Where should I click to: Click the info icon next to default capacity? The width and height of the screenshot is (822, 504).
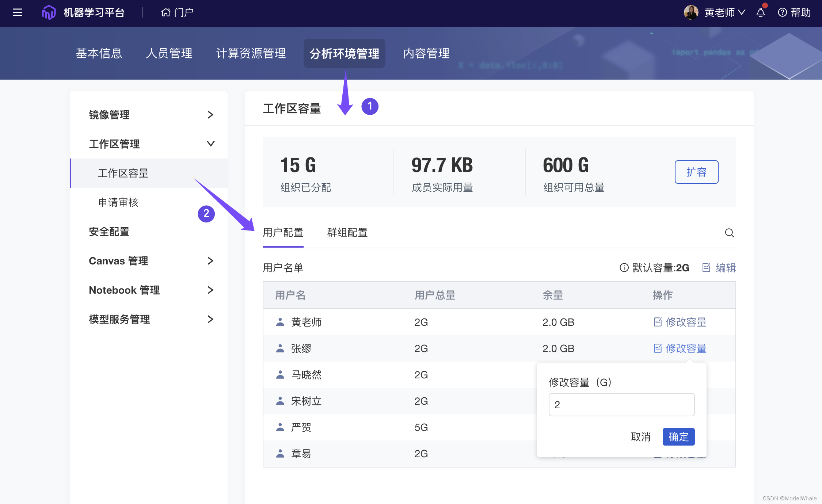624,268
